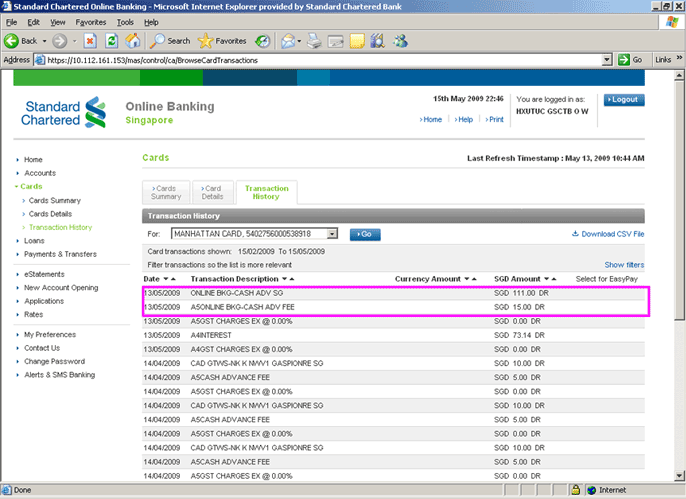The height and width of the screenshot is (499, 686).
Task: Open the Mail button dropdown arrow
Action: pyautogui.click(x=299, y=41)
